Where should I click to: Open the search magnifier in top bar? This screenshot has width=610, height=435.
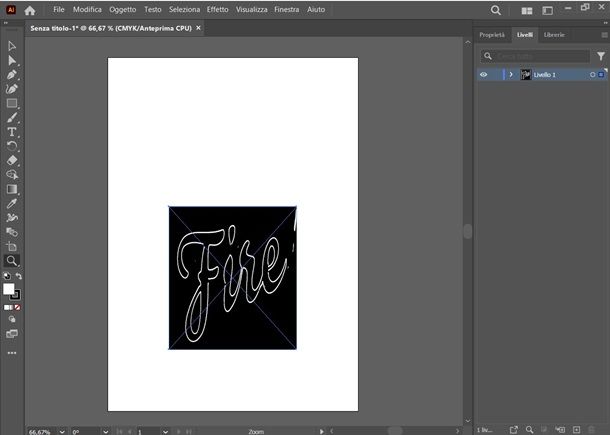(496, 10)
